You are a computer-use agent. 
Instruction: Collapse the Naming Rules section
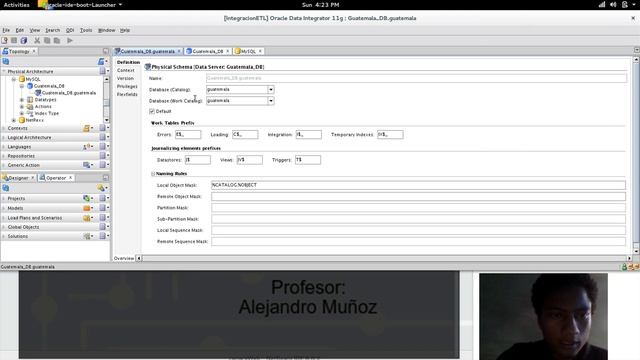pos(153,174)
